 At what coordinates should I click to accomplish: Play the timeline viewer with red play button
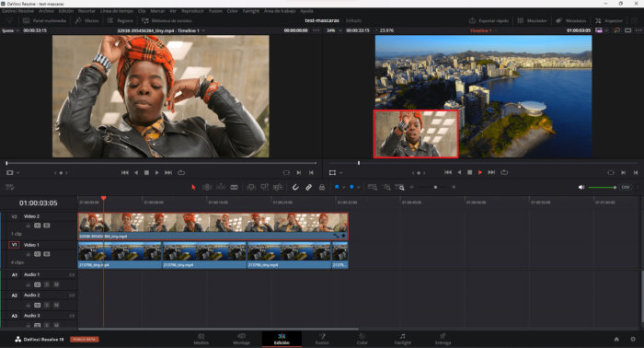(x=479, y=172)
